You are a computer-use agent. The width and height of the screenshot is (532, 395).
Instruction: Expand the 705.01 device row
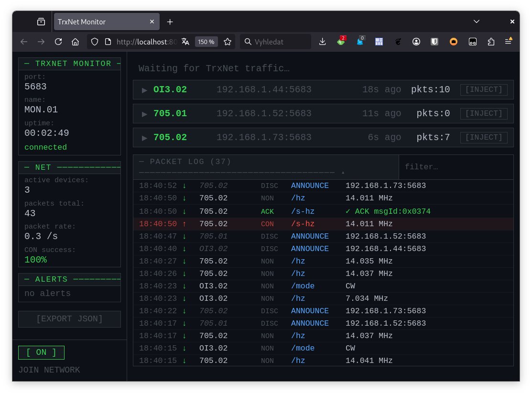(x=144, y=114)
